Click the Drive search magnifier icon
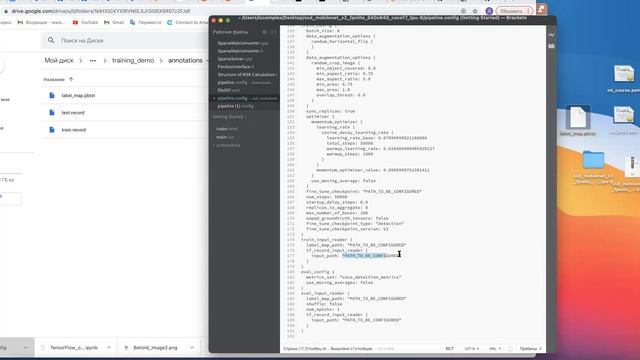Viewport: 640px width, 360px height. coord(51,40)
